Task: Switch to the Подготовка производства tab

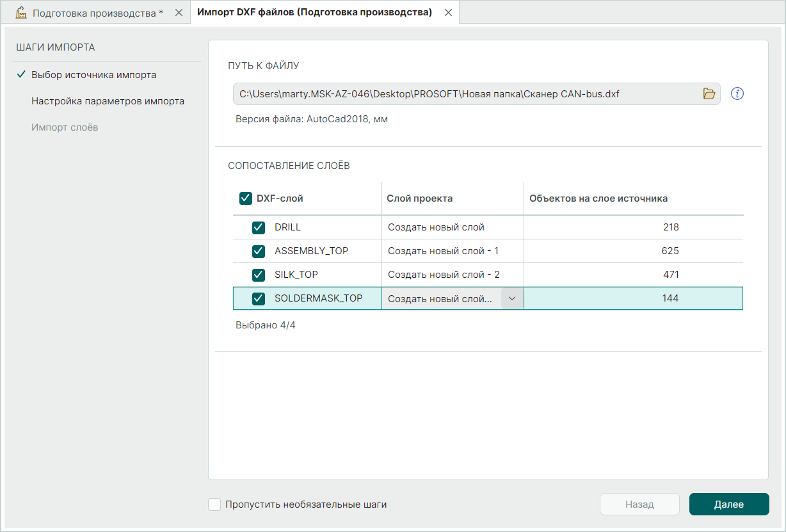Action: pos(97,13)
